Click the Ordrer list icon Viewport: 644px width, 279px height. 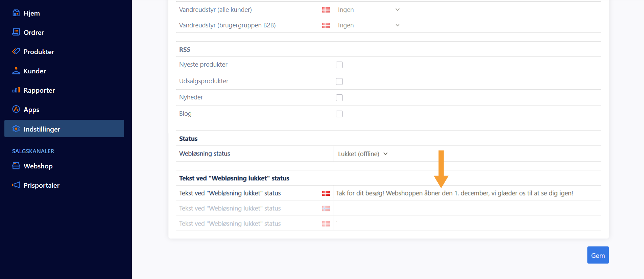16,32
